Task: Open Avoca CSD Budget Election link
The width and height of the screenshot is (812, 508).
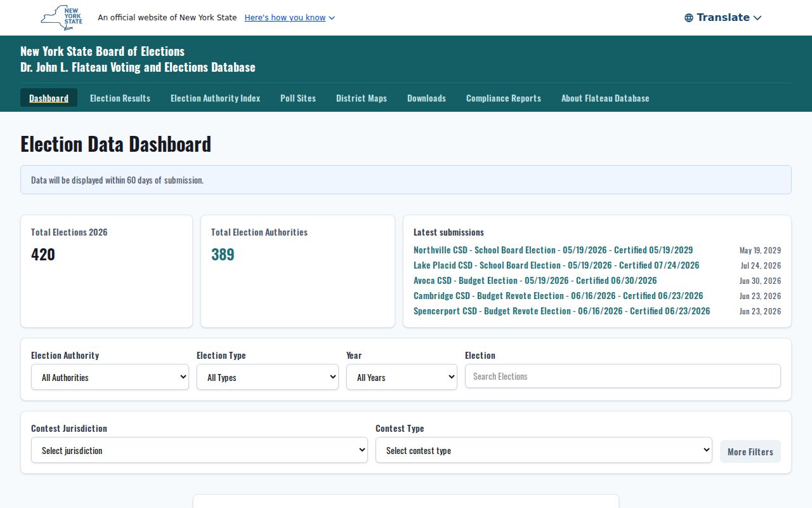Action: (535, 281)
